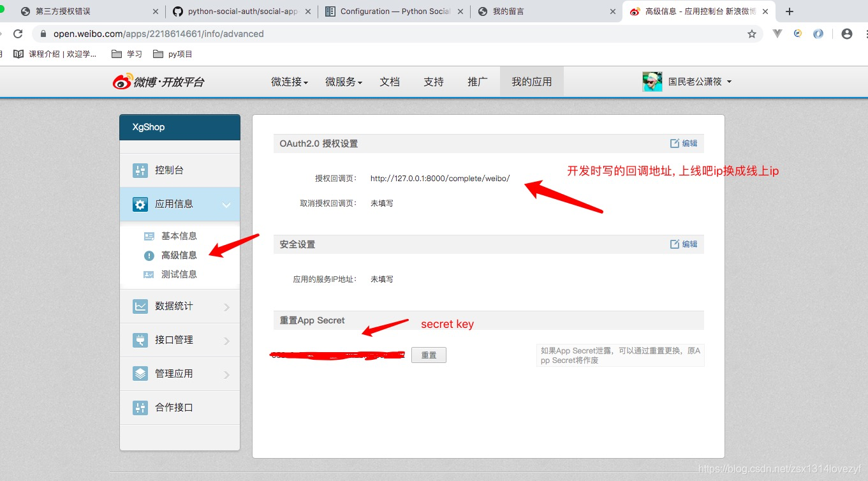This screenshot has width=868, height=481.
Task: Select 高级信息 in the sidebar
Action: [179, 255]
